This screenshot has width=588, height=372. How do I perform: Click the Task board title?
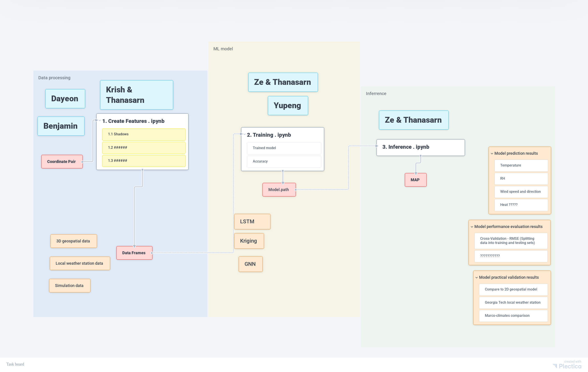[x=15, y=364]
